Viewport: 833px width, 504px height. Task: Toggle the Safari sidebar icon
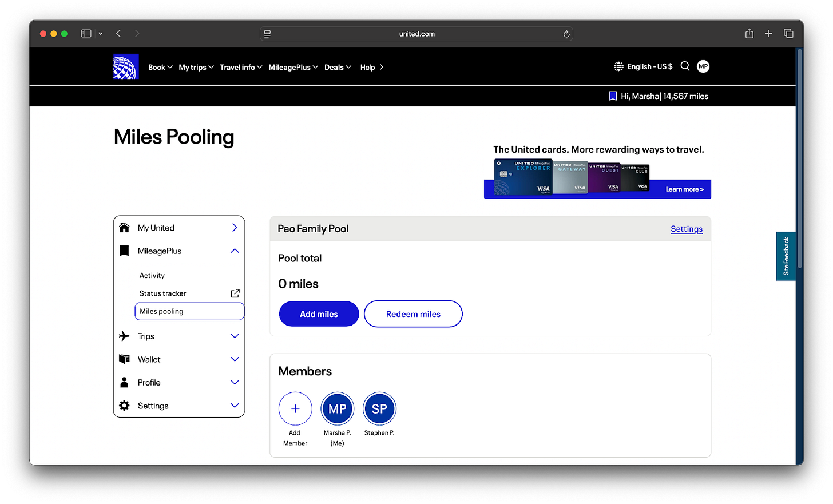86,34
